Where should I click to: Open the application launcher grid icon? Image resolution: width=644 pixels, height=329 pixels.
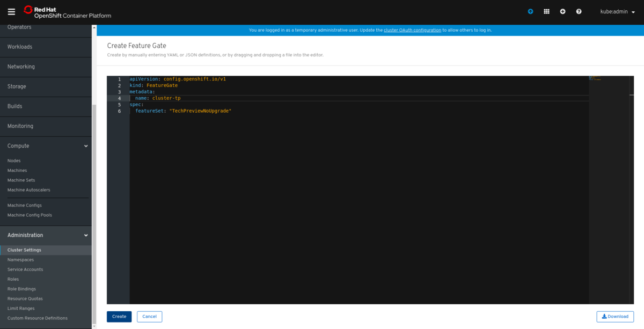546,11
